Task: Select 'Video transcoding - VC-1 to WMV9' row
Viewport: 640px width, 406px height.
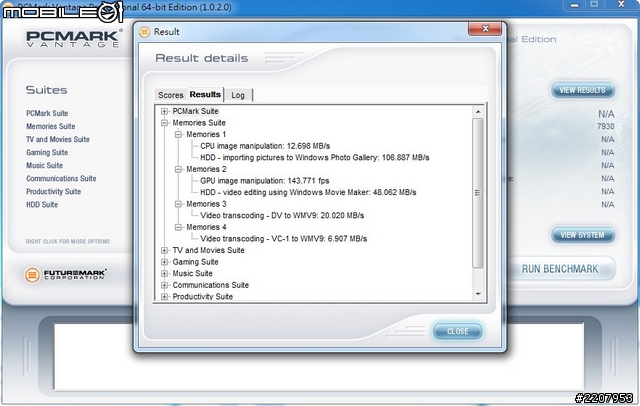Action: pos(284,239)
